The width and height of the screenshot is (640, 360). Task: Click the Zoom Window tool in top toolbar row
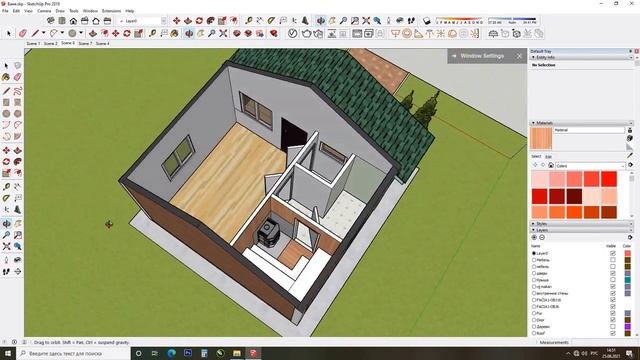355,20
